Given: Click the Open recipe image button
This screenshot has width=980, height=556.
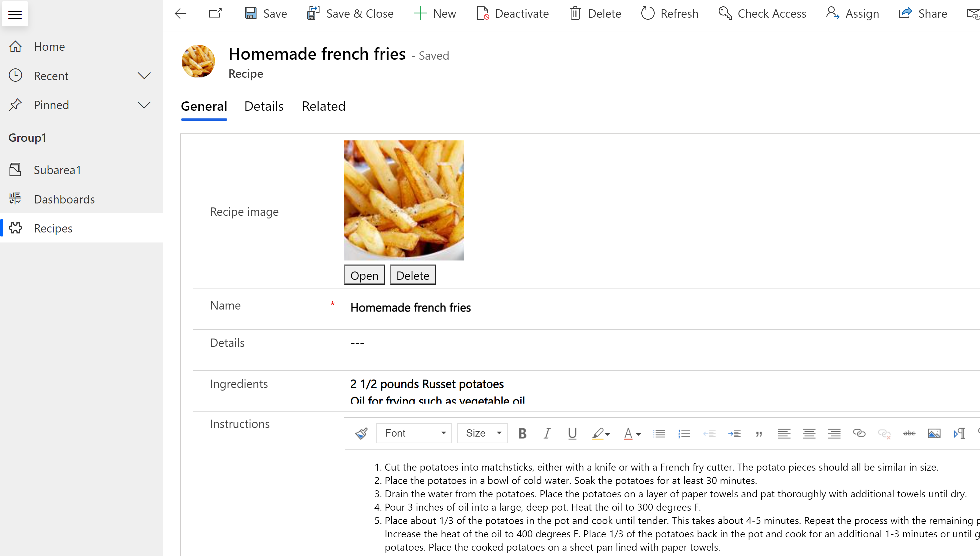Looking at the screenshot, I should [x=364, y=274].
